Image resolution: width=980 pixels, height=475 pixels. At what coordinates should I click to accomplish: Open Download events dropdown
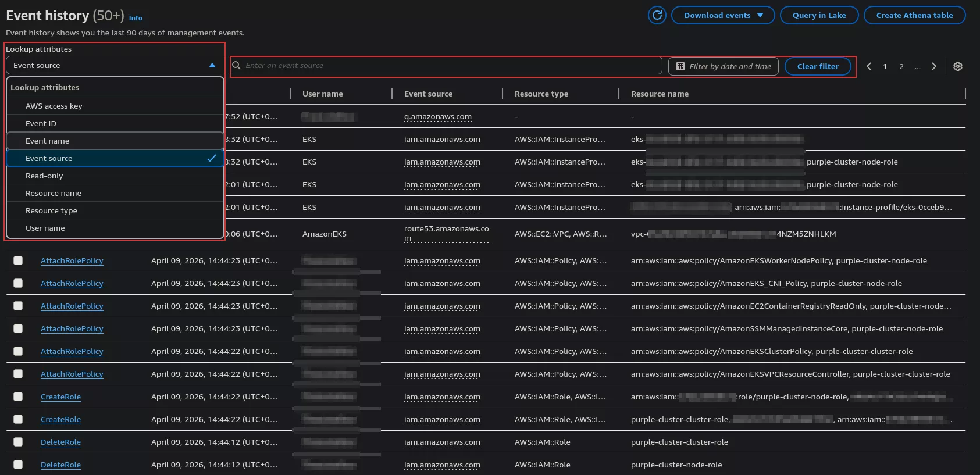[723, 15]
